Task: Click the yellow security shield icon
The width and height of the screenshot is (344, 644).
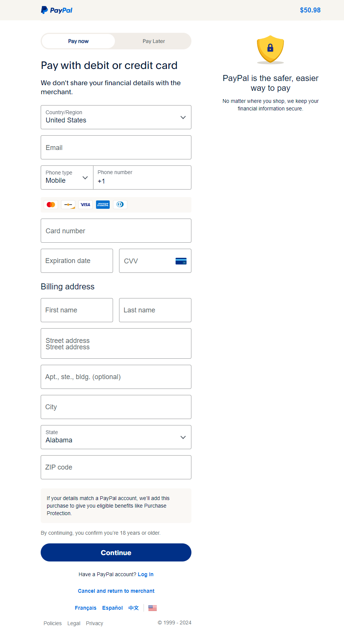Action: tap(270, 49)
